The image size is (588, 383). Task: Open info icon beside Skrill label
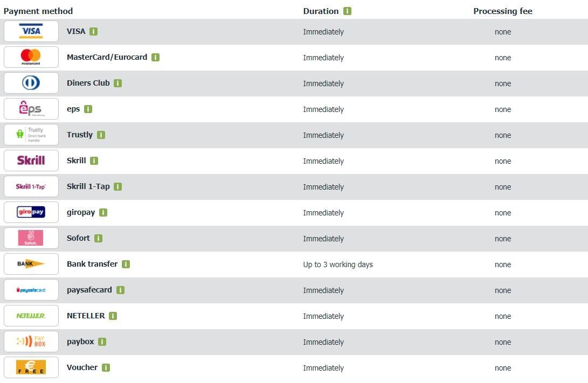[94, 161]
